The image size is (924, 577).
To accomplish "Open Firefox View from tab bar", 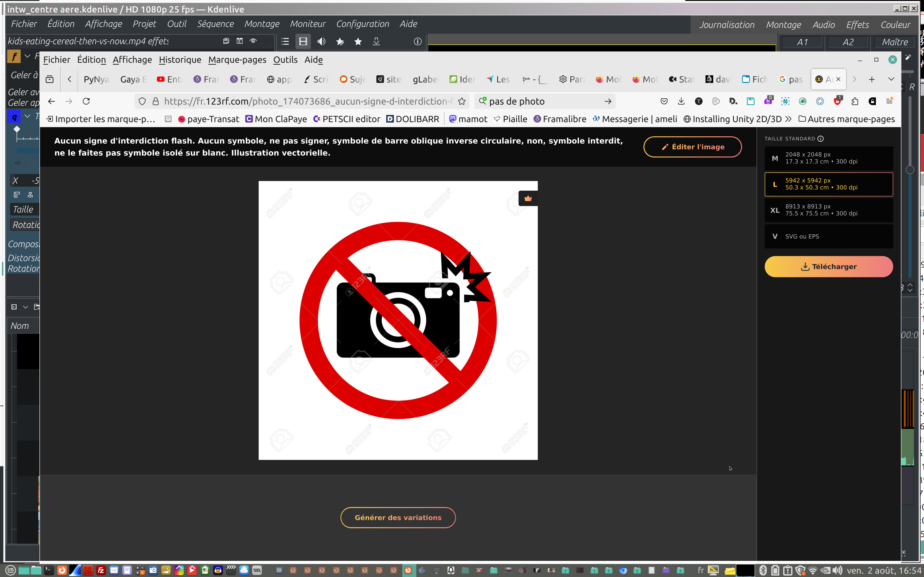I will (50, 79).
